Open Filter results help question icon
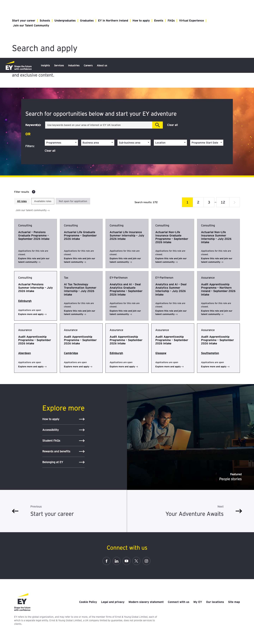The width and height of the screenshot is (254, 644). click(x=34, y=192)
